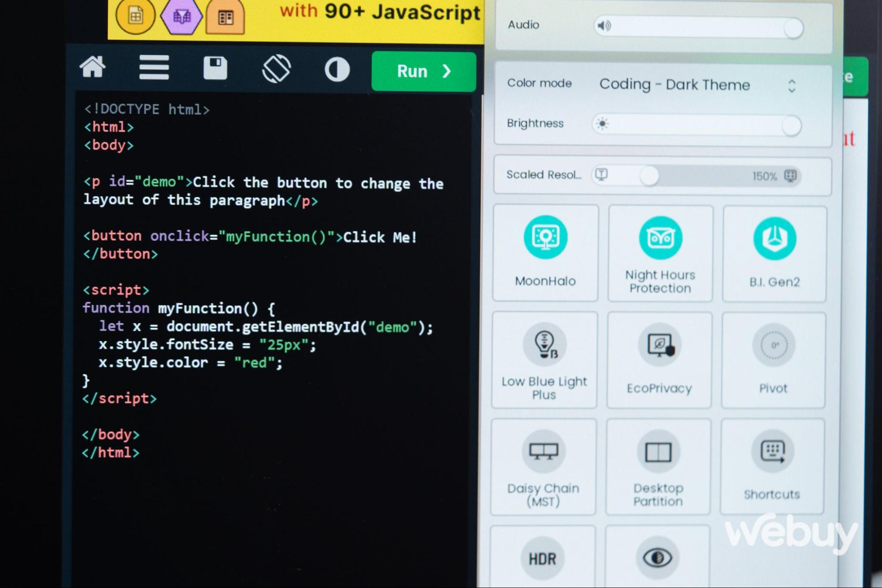
Task: Save code with the floppy disk icon
Action: click(x=215, y=68)
